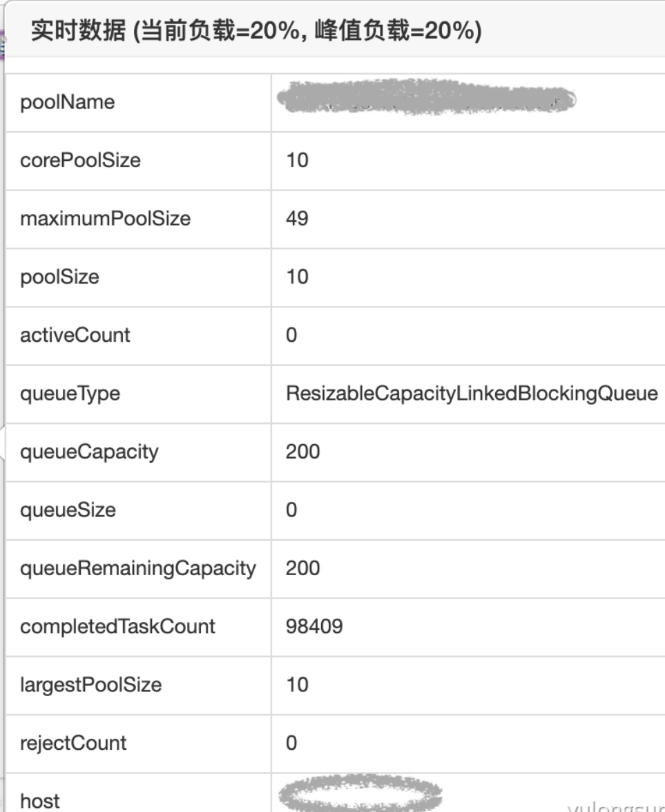
Task: Select the maximumPoolSize label
Action: 105,218
